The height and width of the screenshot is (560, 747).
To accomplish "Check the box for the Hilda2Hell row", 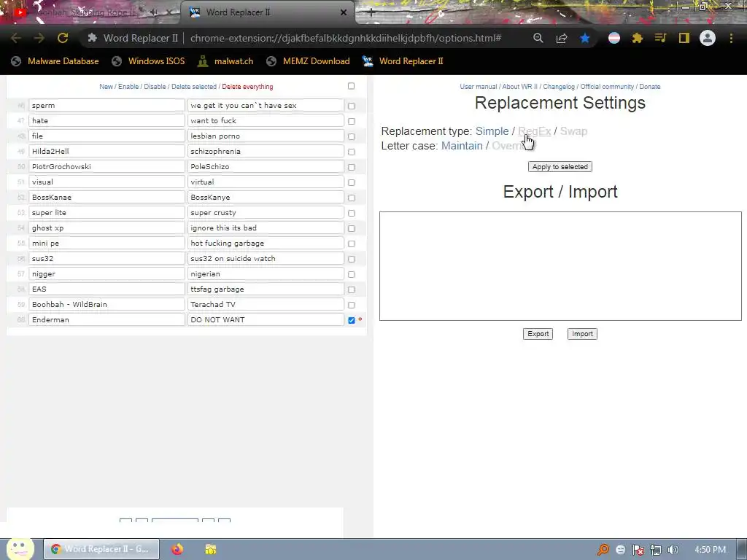I will 352,152.
